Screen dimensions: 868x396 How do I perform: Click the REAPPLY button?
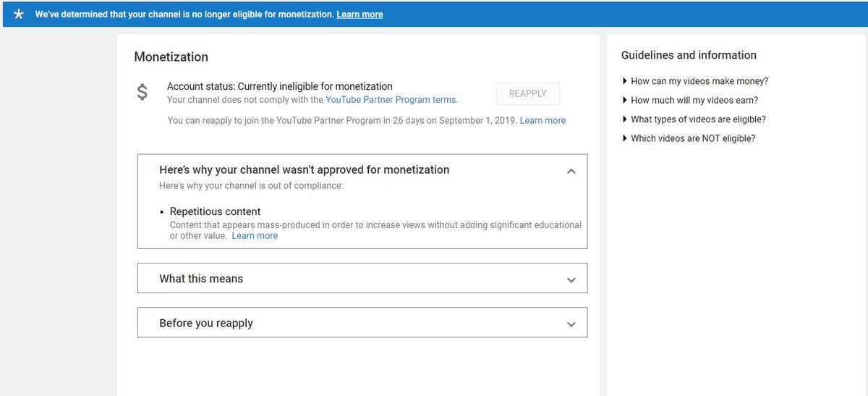point(528,93)
